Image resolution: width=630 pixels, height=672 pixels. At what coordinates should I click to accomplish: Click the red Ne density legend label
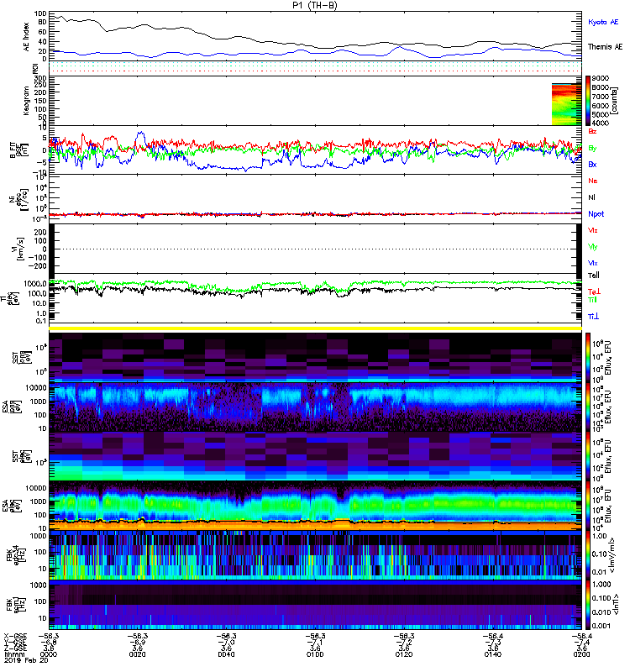point(592,181)
